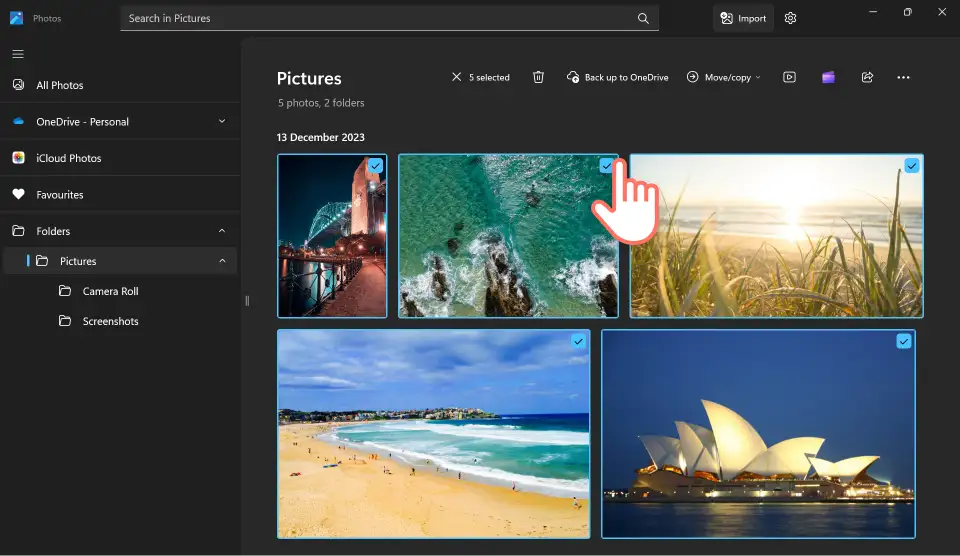Share the selected photos

point(867,77)
